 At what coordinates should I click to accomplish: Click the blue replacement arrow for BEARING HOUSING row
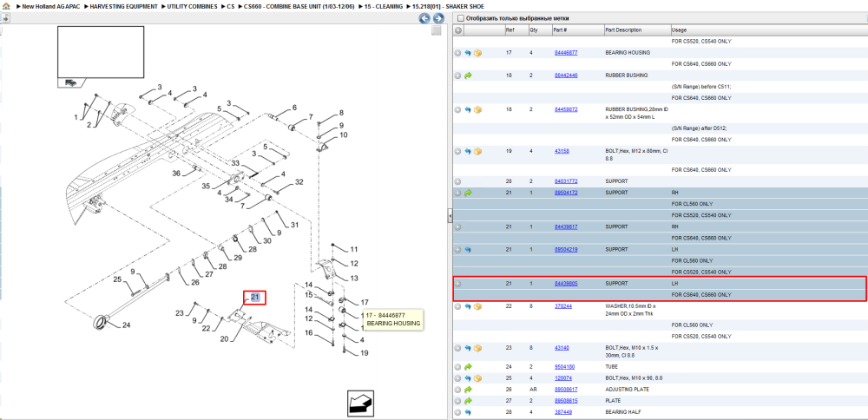tap(468, 53)
